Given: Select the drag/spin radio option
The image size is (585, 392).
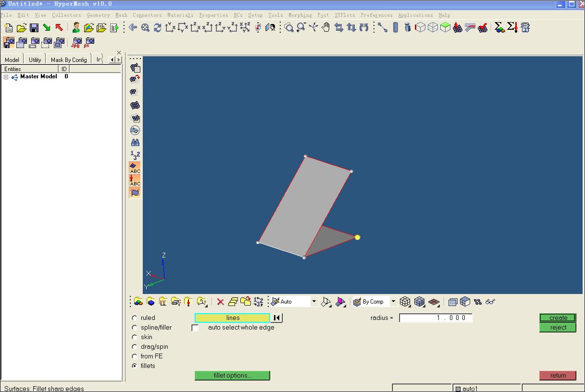Looking at the screenshot, I should [x=135, y=347].
